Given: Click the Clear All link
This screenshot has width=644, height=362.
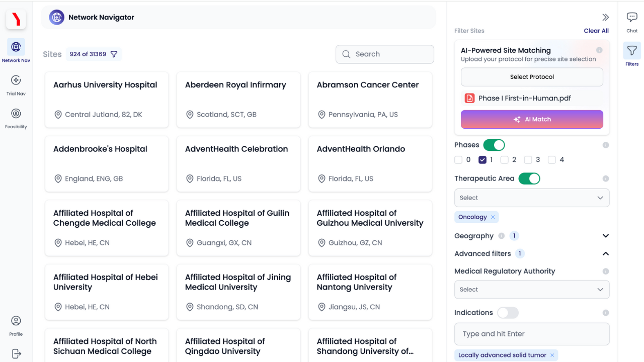Looking at the screenshot, I should click(596, 31).
